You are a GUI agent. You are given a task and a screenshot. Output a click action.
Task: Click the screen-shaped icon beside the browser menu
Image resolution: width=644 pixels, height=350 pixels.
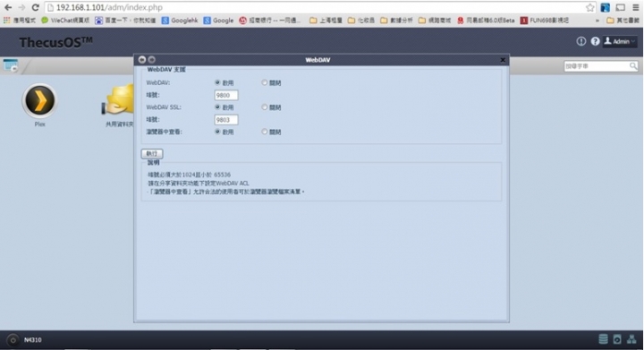pos(620,7)
